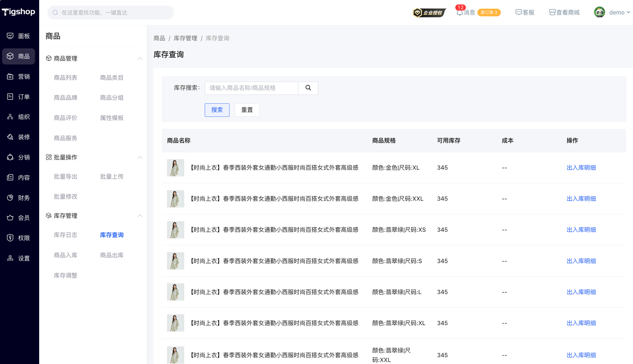
Task: Click the 权限 permissions shield icon
Action: tap(10, 238)
